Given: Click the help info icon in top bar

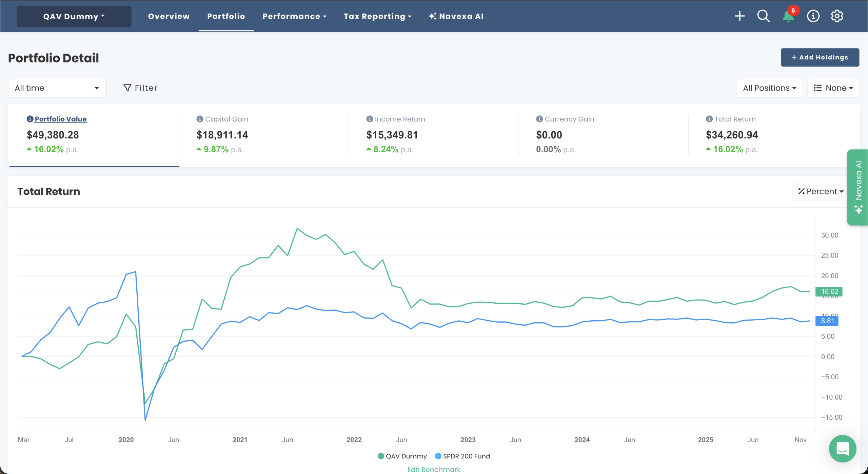Looking at the screenshot, I should [x=813, y=16].
